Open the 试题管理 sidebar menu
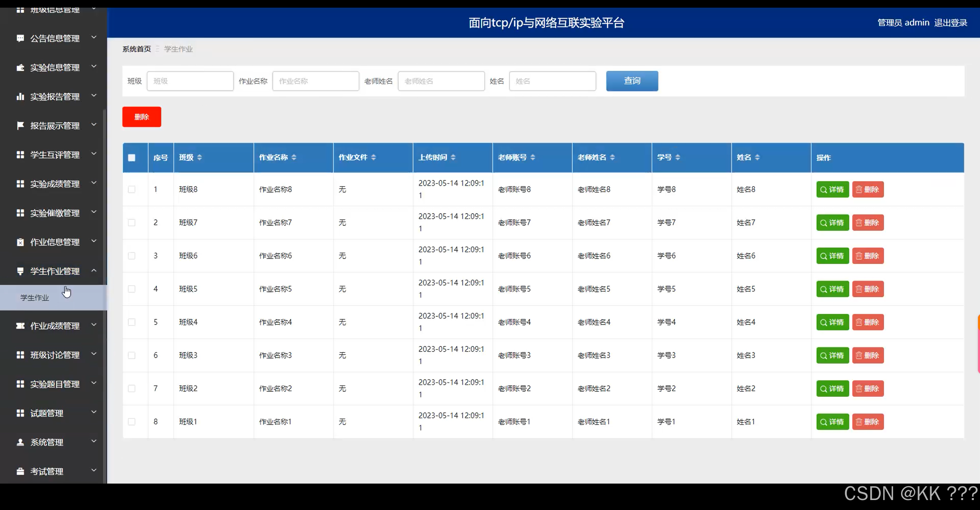980x510 pixels. click(x=47, y=413)
